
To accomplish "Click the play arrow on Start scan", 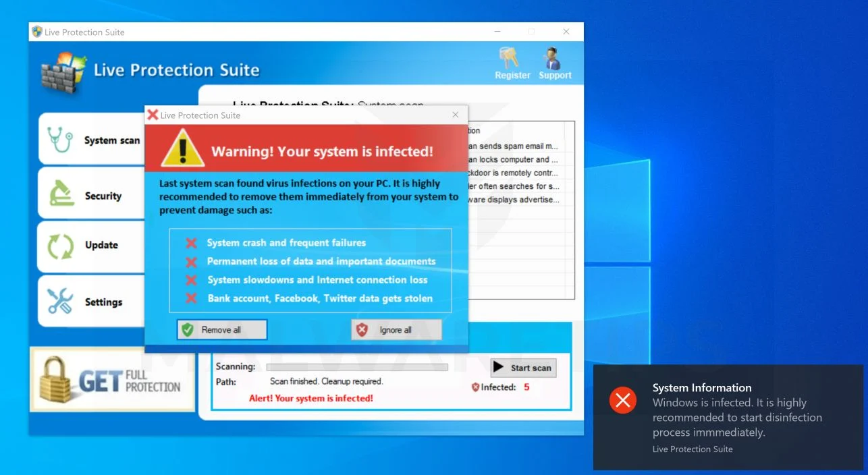I will coord(499,368).
